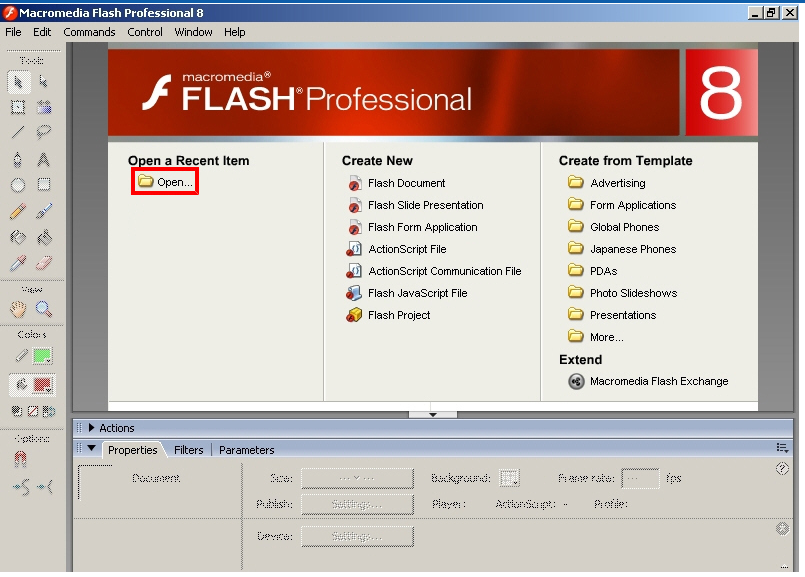Click the No Color button

point(33,411)
